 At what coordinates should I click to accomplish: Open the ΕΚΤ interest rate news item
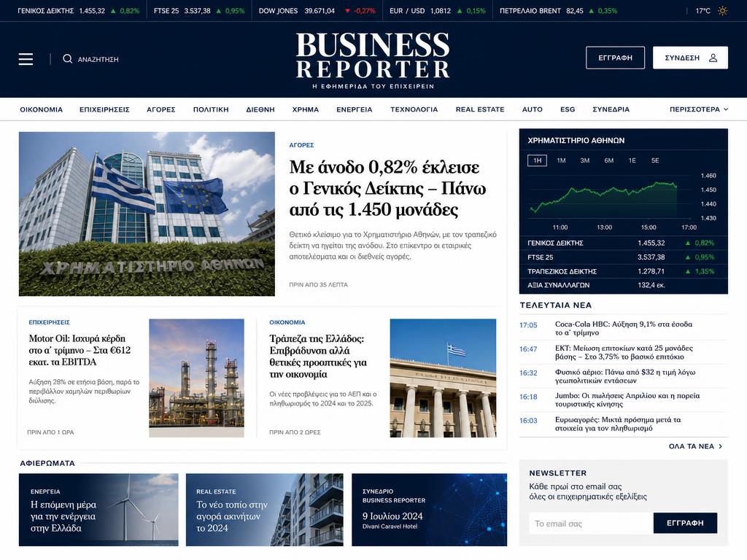[x=624, y=352]
